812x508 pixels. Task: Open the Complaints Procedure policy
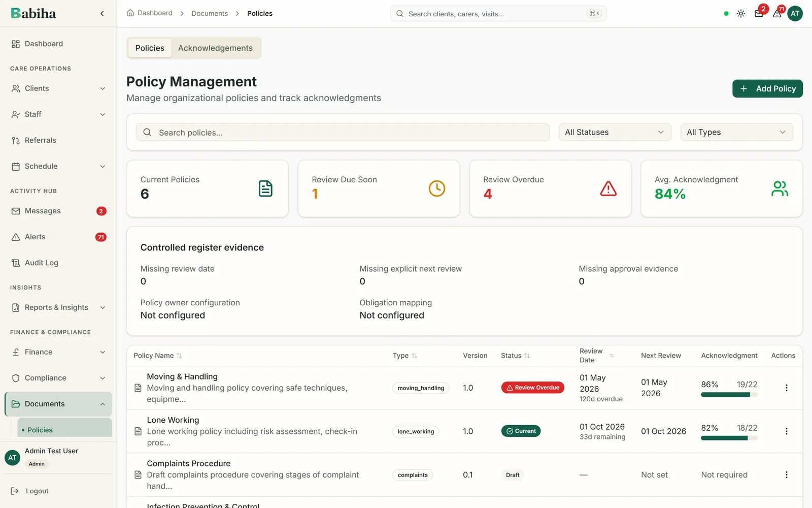click(189, 463)
